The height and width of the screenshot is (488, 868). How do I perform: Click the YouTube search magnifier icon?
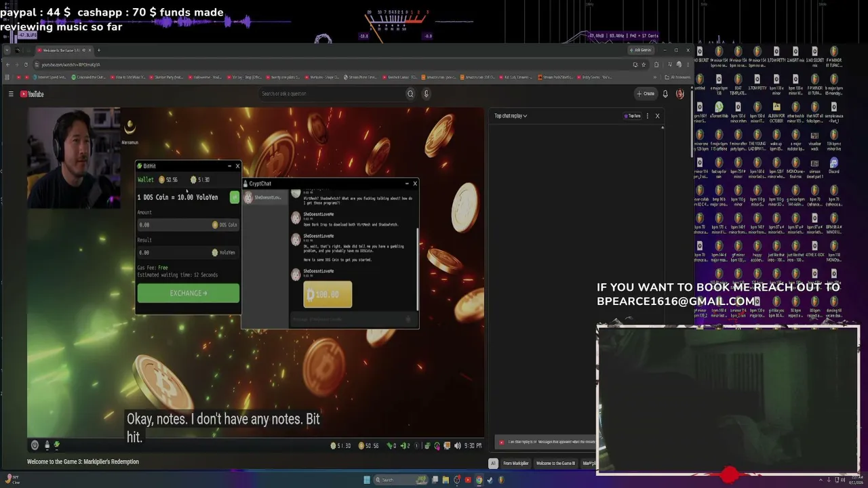(410, 94)
